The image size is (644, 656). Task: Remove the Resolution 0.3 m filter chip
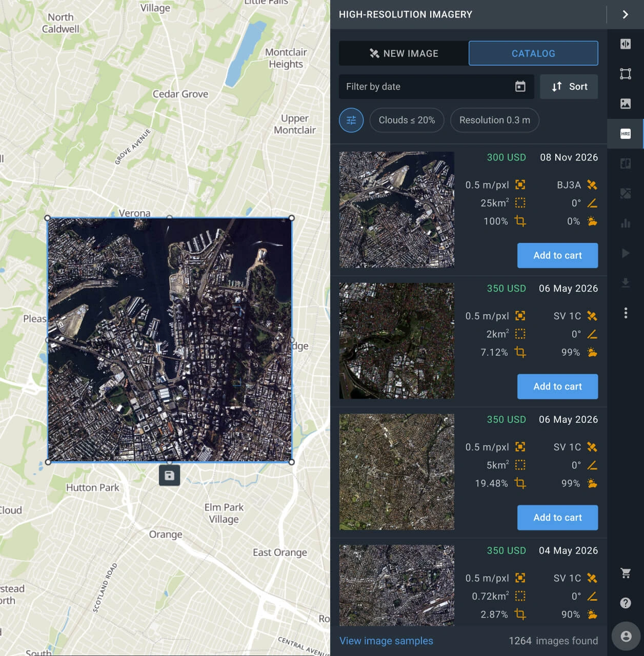494,120
